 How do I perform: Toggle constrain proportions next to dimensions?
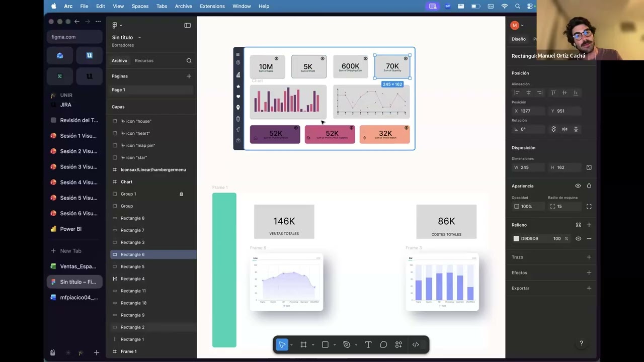(589, 167)
